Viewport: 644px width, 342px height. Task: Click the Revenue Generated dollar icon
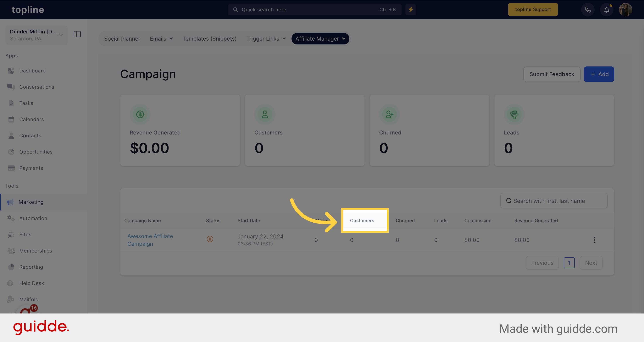click(140, 115)
